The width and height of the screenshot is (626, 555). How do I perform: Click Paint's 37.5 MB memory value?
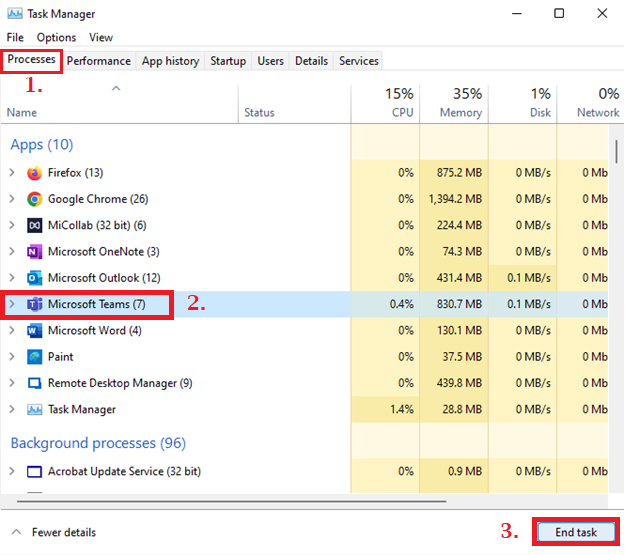click(x=462, y=357)
